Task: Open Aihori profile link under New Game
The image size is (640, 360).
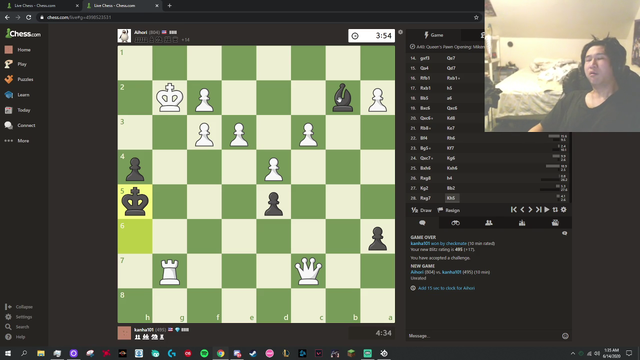Action: pyautogui.click(x=417, y=272)
